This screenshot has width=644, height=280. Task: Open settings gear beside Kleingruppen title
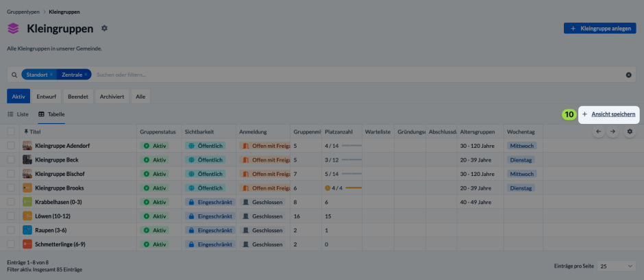104,28
